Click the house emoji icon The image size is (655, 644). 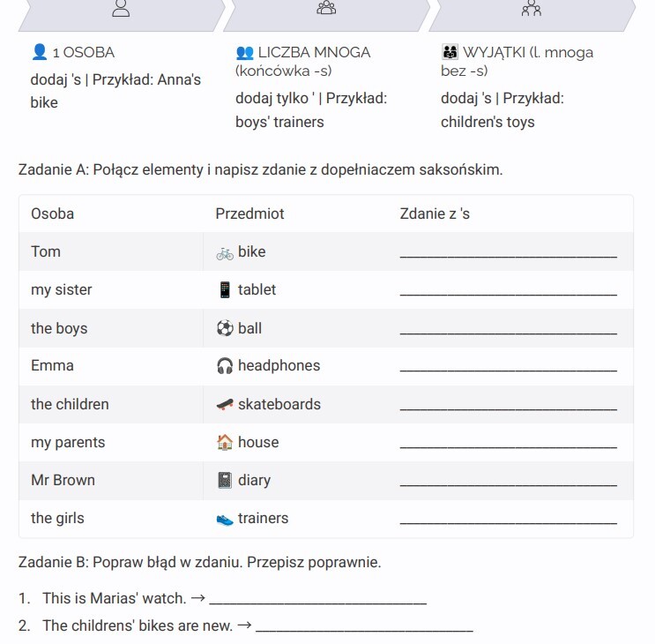pyautogui.click(x=225, y=442)
